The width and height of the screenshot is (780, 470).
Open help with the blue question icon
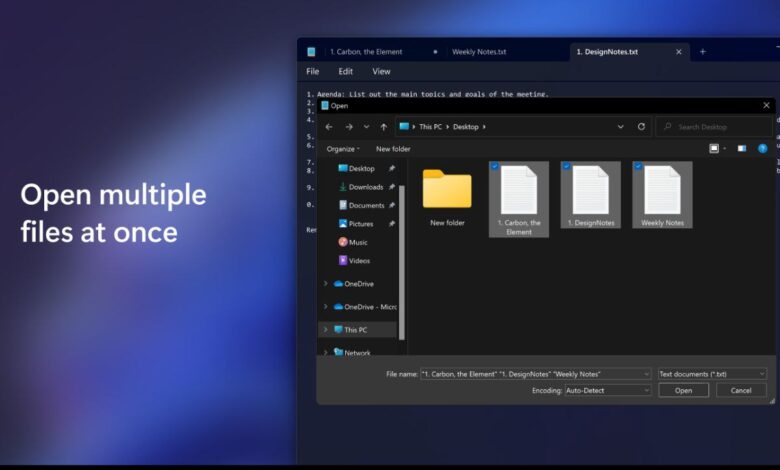coord(762,149)
